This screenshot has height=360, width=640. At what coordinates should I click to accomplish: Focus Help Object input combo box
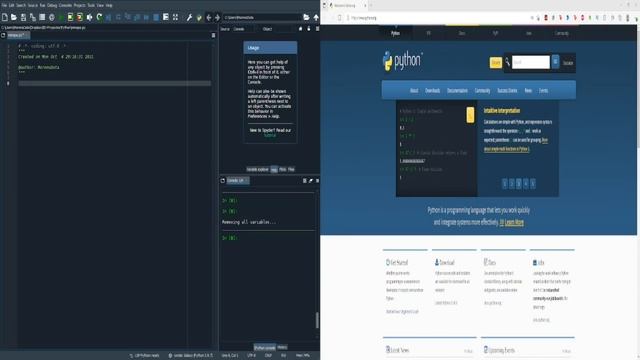click(x=283, y=29)
